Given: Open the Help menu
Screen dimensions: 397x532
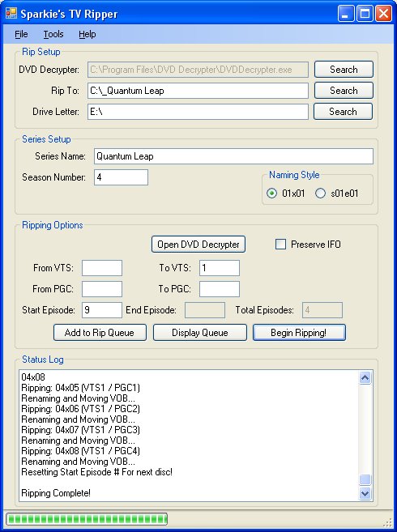Looking at the screenshot, I should click(x=88, y=34).
